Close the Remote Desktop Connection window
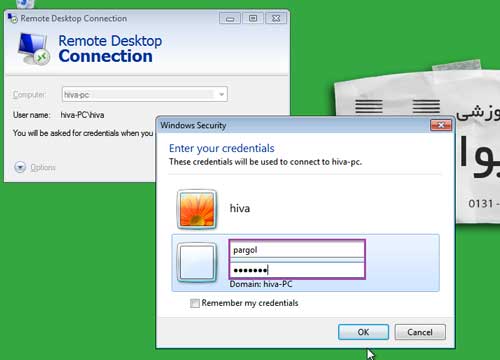The width and height of the screenshot is (500, 360). click(x=276, y=18)
